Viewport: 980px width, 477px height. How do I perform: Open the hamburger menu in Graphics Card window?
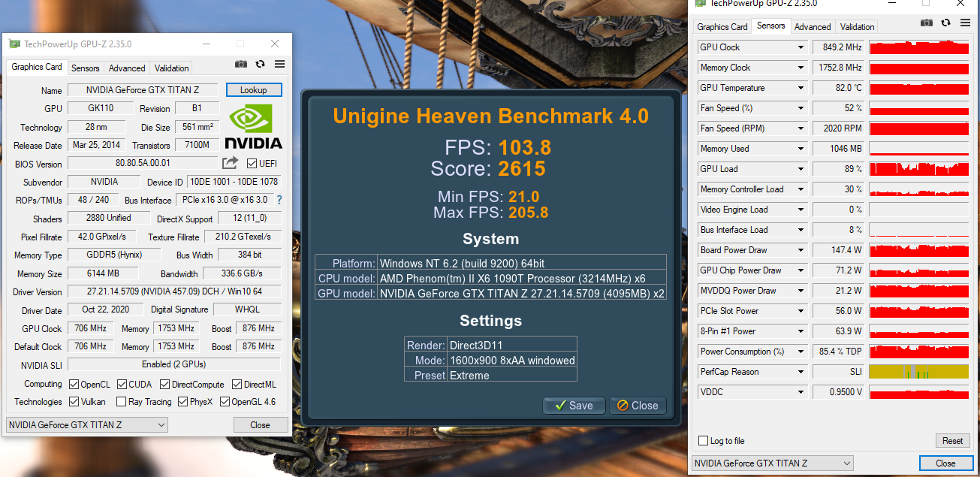point(279,65)
